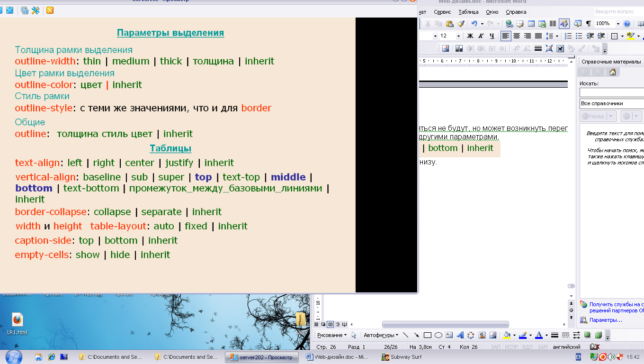Screen dimensions: 644x364
Task: Open the line spacing dropdown arrow
Action: point(557,36)
